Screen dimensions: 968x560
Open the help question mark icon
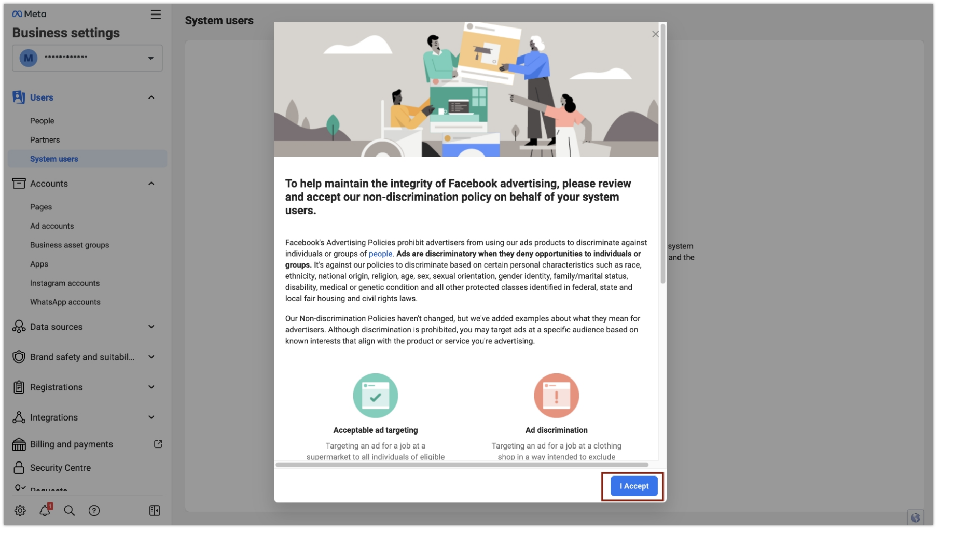pyautogui.click(x=94, y=511)
